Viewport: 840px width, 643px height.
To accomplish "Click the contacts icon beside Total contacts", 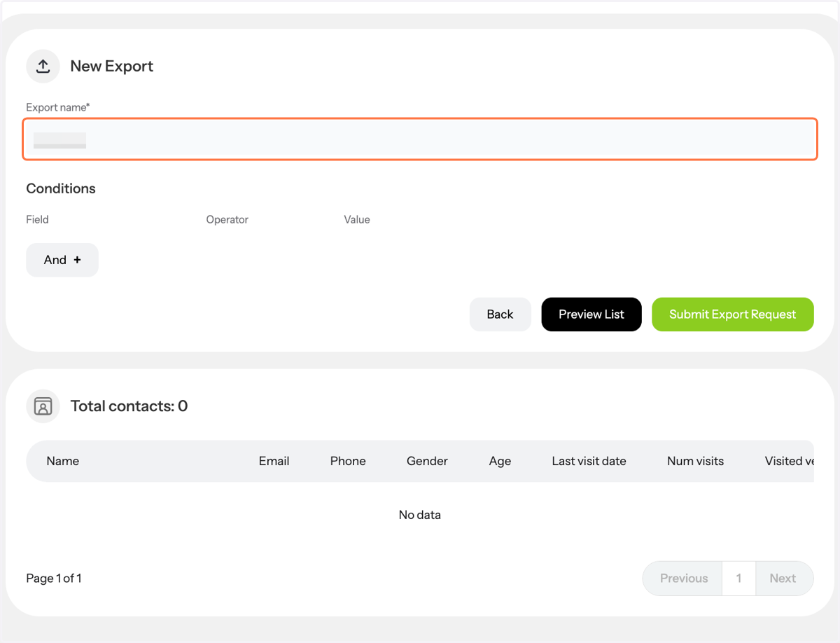I will point(43,406).
